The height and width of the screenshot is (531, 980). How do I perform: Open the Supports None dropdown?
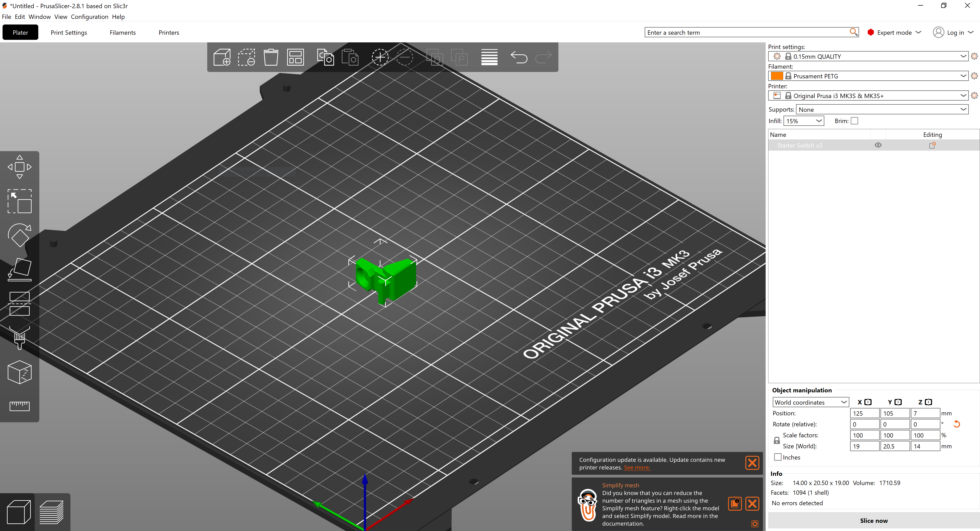[882, 109]
